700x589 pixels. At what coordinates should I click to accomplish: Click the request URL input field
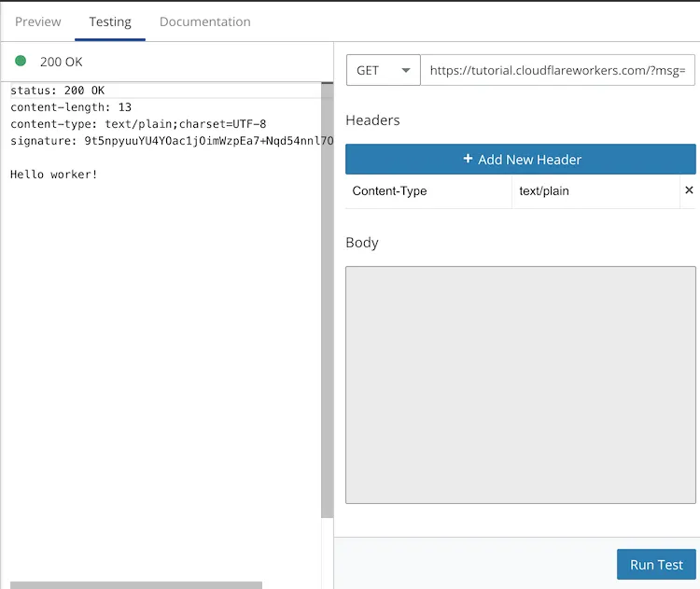pyautogui.click(x=557, y=70)
